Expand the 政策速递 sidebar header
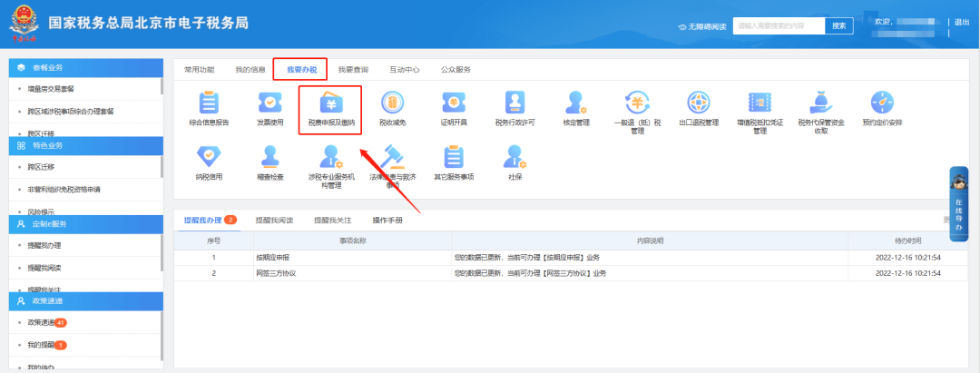Screen dimensions: 980x373 85,300
